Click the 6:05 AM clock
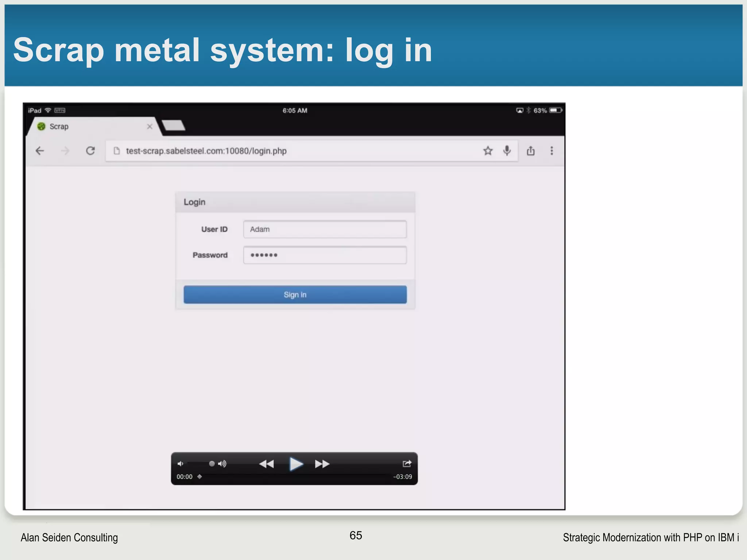Image resolution: width=747 pixels, height=560 pixels. click(295, 110)
